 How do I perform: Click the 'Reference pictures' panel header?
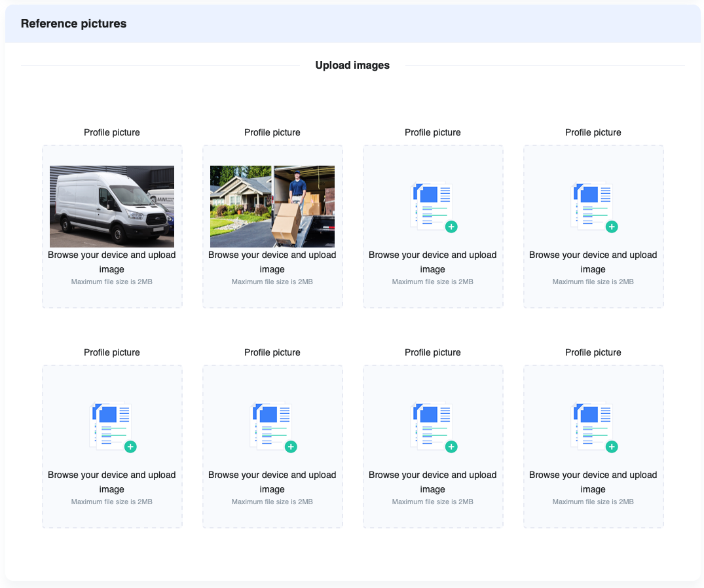(x=74, y=24)
